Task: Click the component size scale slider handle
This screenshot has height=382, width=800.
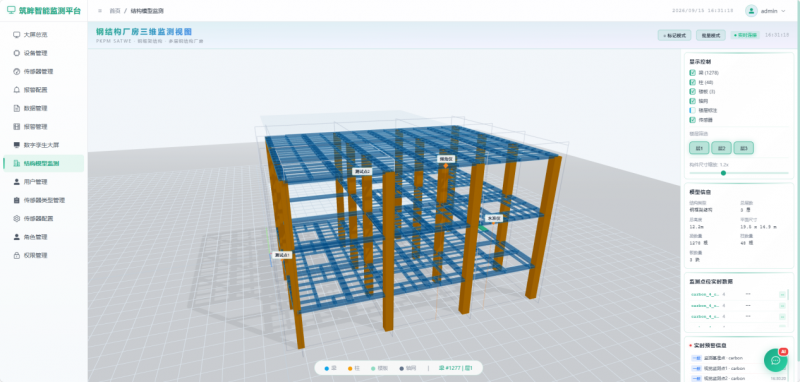Action: [723, 173]
